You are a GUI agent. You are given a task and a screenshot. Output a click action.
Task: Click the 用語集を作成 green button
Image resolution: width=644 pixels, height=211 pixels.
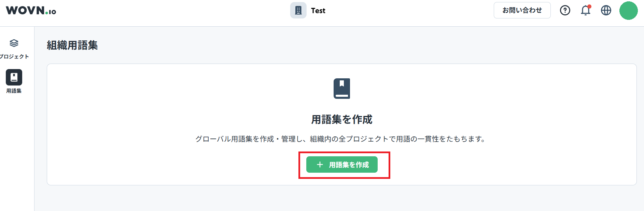point(342,164)
